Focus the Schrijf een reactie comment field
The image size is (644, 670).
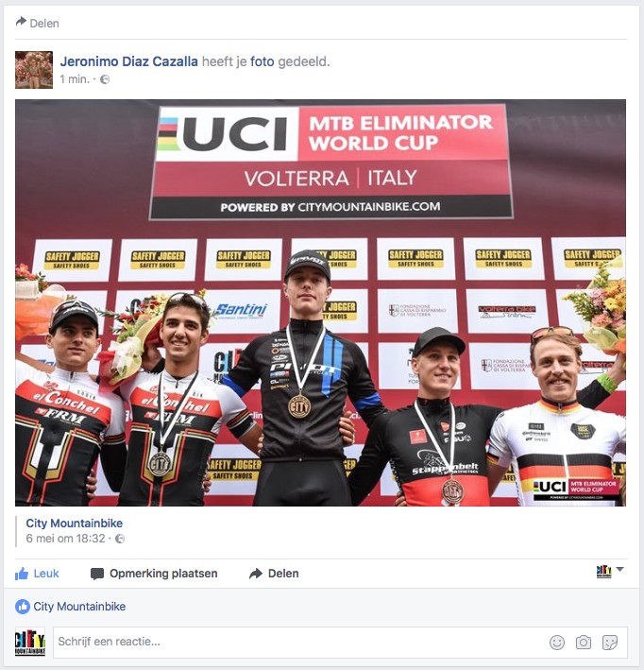tap(340, 643)
